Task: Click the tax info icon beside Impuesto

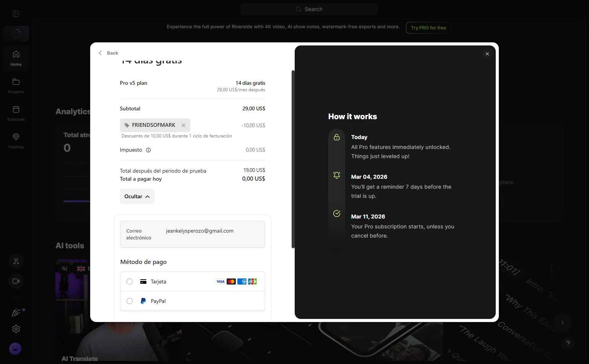Action: coord(148,150)
